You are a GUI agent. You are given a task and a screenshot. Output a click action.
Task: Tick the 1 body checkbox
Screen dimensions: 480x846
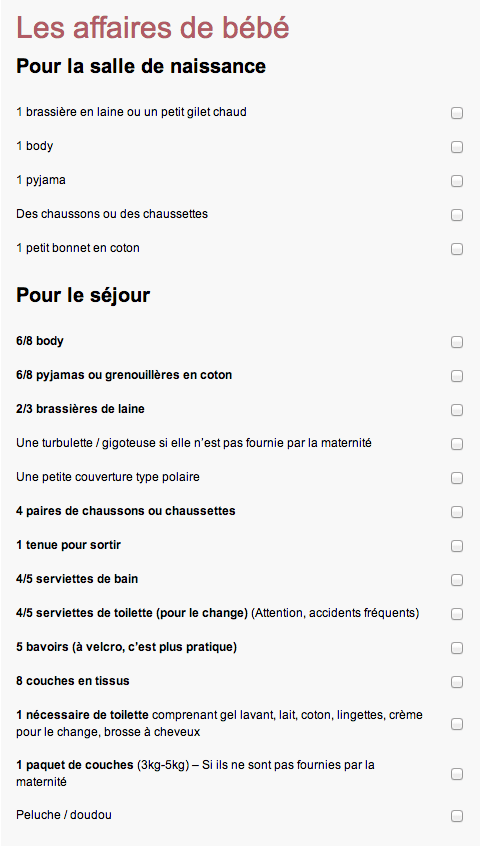pos(457,147)
